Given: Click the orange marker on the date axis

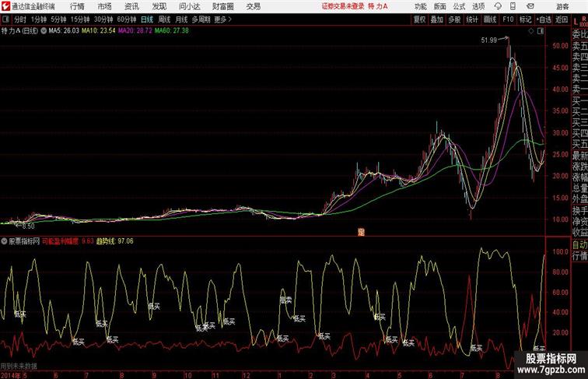Looking at the screenshot, I should 361,232.
